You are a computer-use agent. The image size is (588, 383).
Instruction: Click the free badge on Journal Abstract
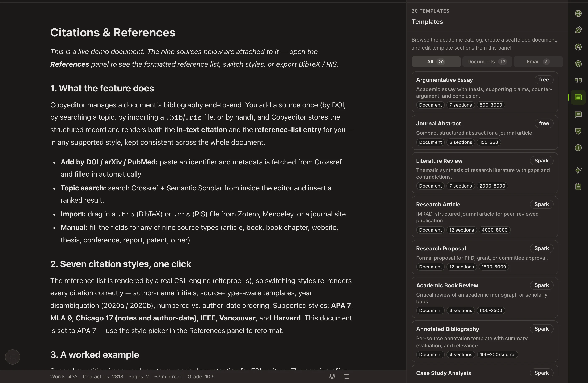pyautogui.click(x=544, y=123)
